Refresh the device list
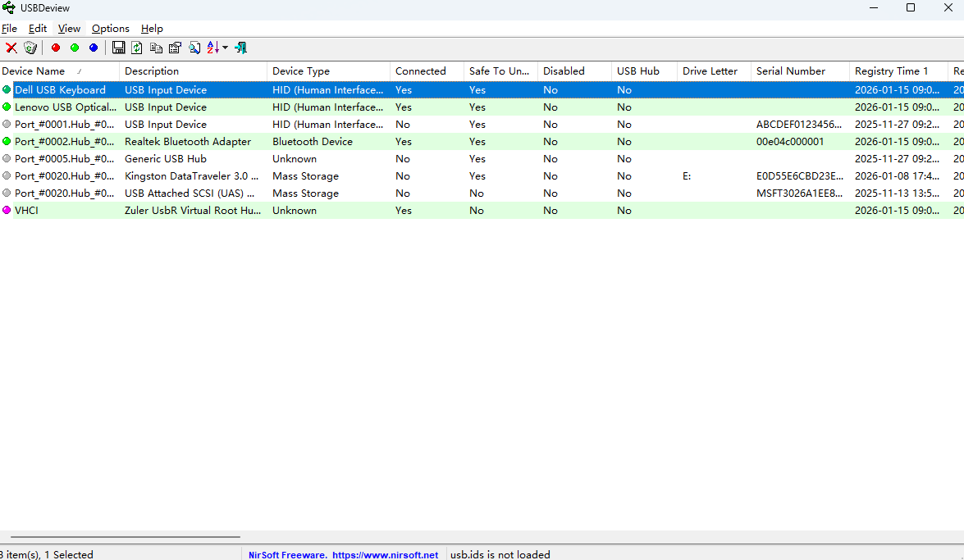Viewport: 964px width, 560px height. coord(137,48)
